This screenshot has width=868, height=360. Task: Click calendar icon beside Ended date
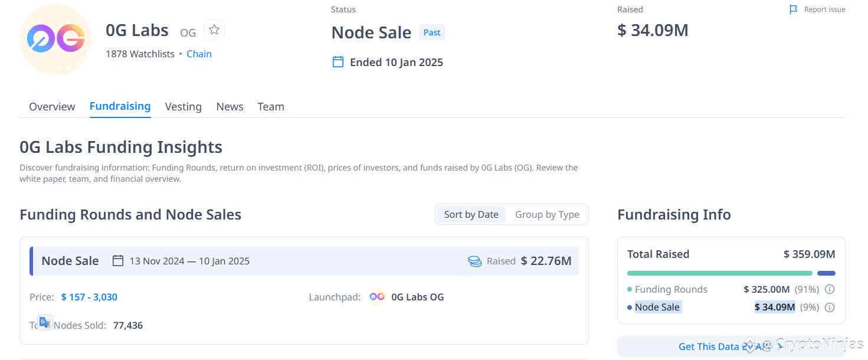(338, 62)
